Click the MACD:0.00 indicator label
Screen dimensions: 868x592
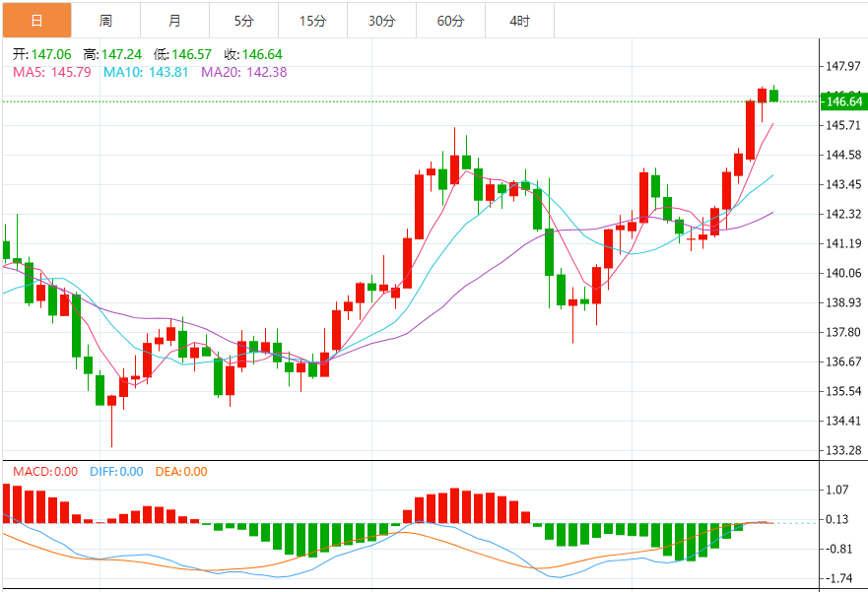[x=45, y=472]
